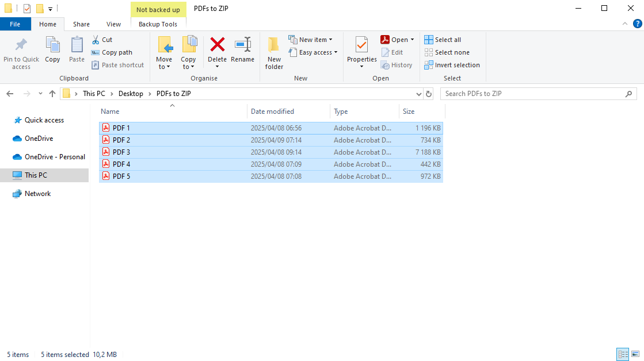
Task: Open Properties for the selected files
Action: pyautogui.click(x=361, y=52)
